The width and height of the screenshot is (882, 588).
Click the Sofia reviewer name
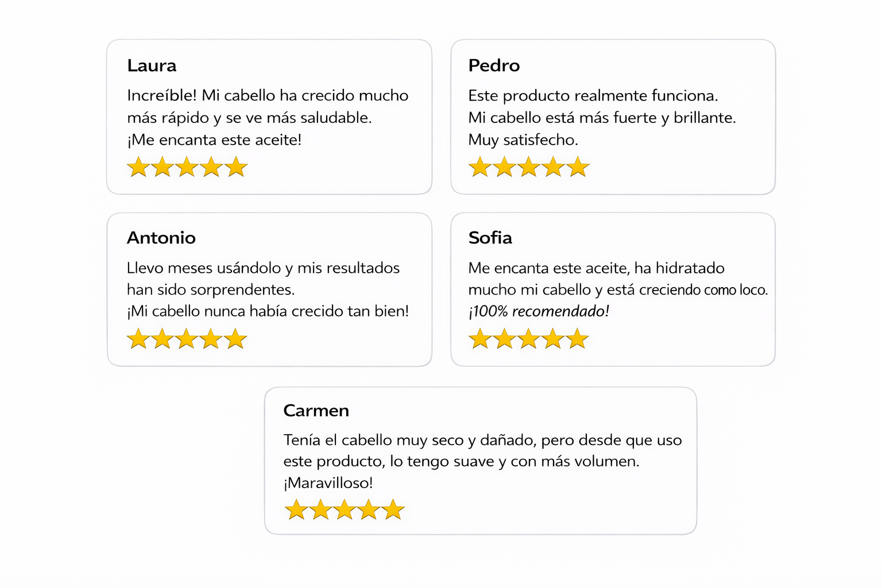click(490, 238)
